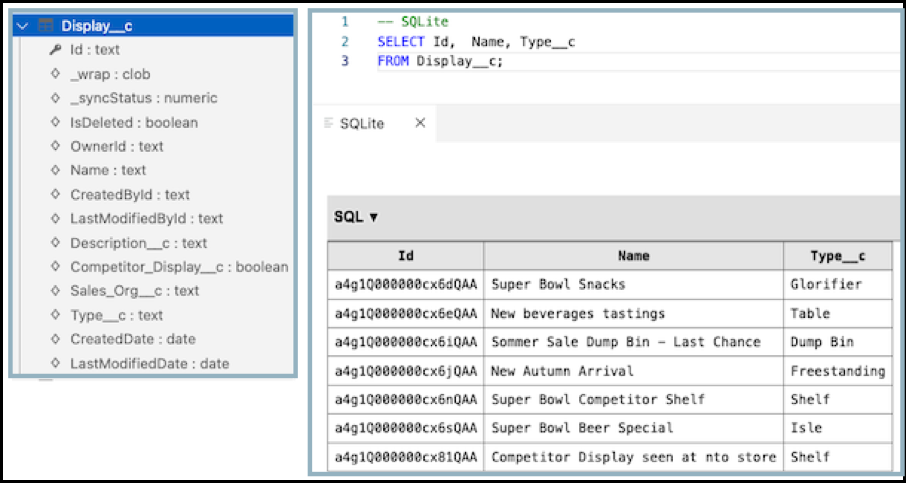
Task: Select the Sales_Org__c : text column
Action: coord(135,291)
